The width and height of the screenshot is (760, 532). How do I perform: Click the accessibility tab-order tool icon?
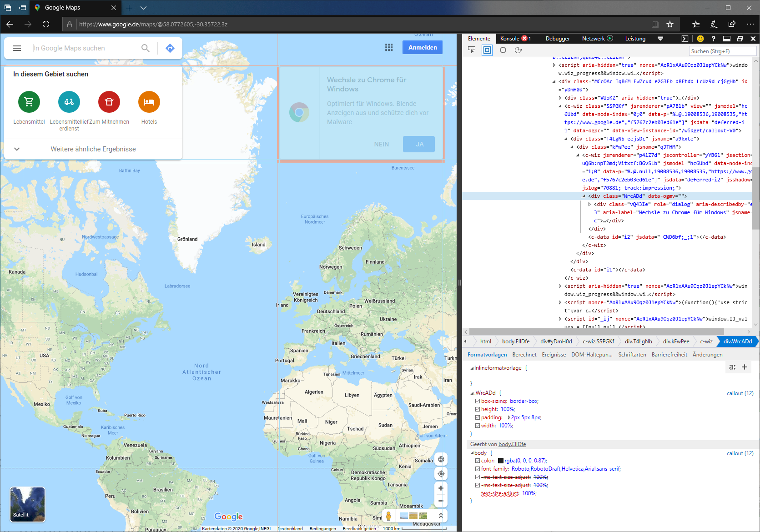tap(518, 50)
